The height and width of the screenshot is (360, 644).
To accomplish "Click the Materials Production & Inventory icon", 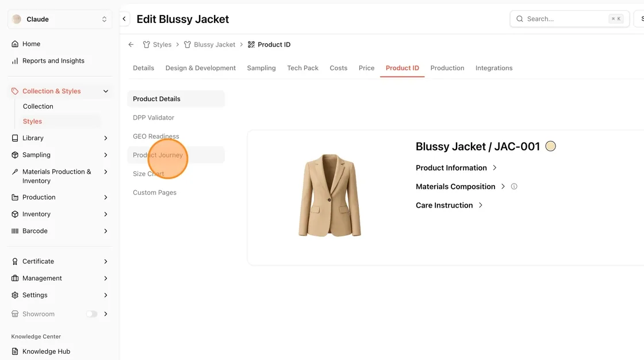I will [15, 172].
